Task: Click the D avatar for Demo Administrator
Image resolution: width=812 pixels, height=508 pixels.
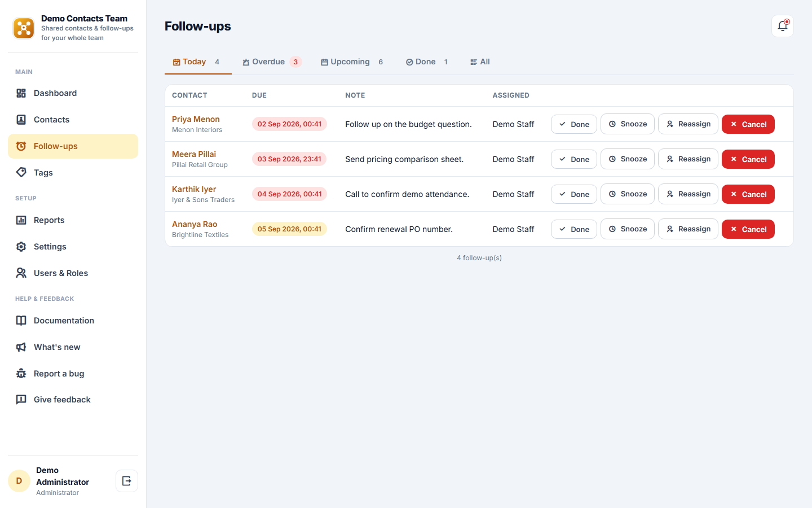Action: pyautogui.click(x=19, y=481)
